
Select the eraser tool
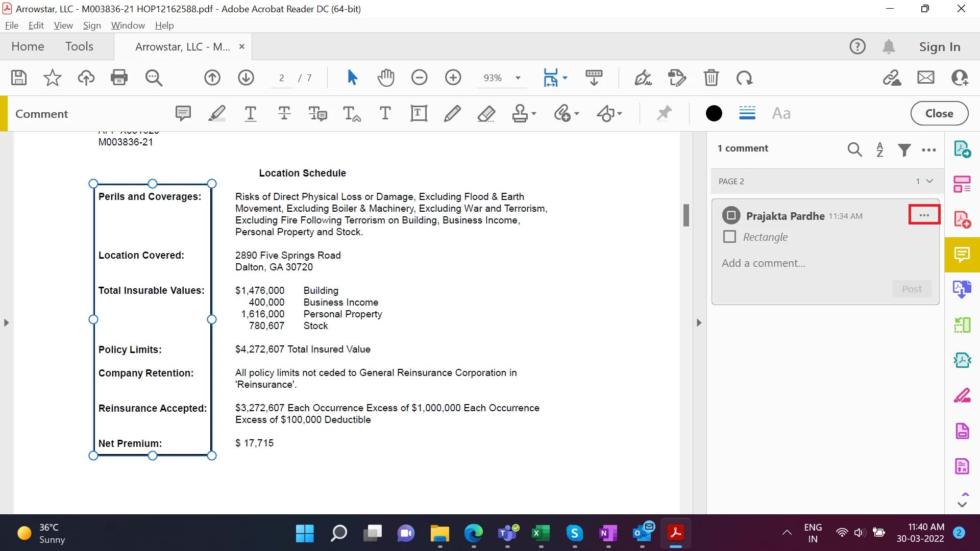486,113
